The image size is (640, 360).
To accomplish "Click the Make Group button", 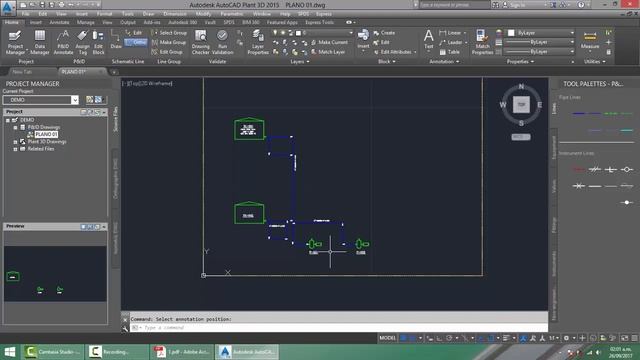I will [169, 42].
